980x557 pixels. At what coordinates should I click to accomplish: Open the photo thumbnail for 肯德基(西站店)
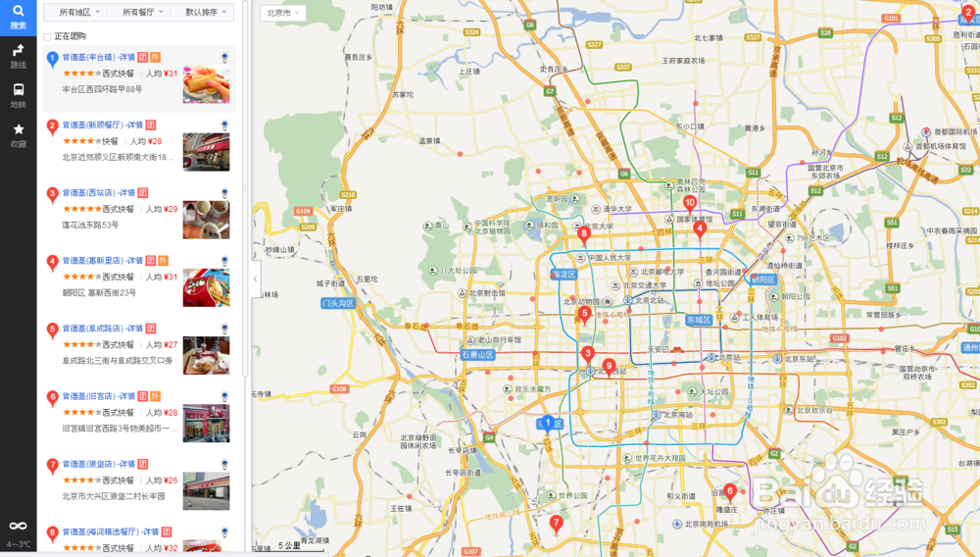click(x=206, y=220)
